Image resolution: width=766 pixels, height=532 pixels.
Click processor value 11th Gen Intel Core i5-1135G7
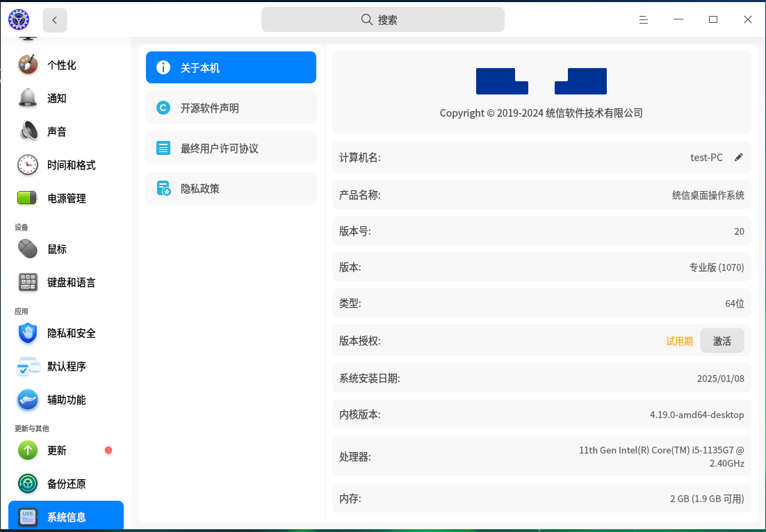click(662, 456)
